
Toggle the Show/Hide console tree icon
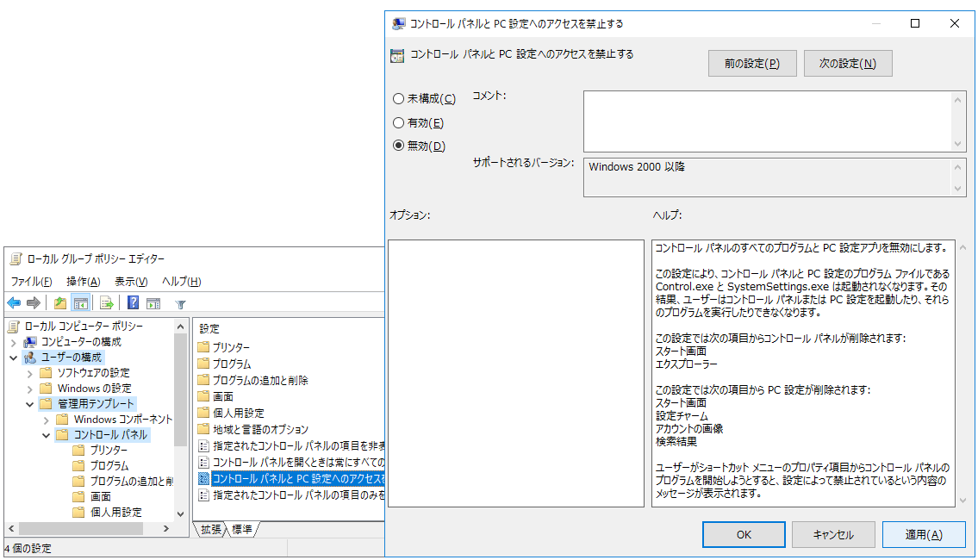(x=80, y=303)
